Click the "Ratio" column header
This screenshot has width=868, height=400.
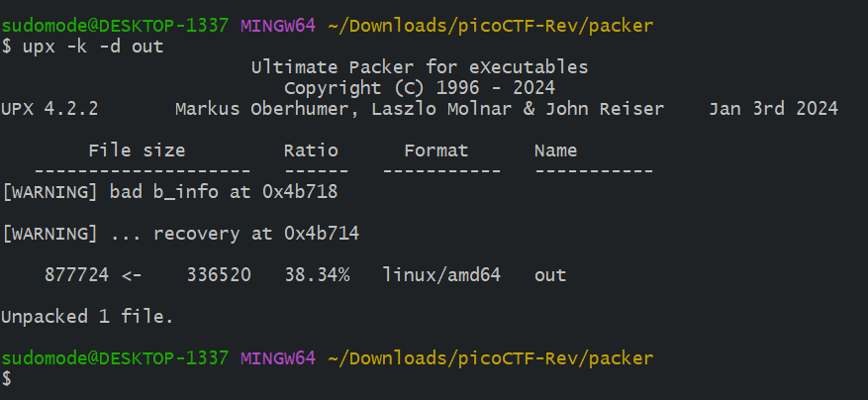tap(311, 151)
